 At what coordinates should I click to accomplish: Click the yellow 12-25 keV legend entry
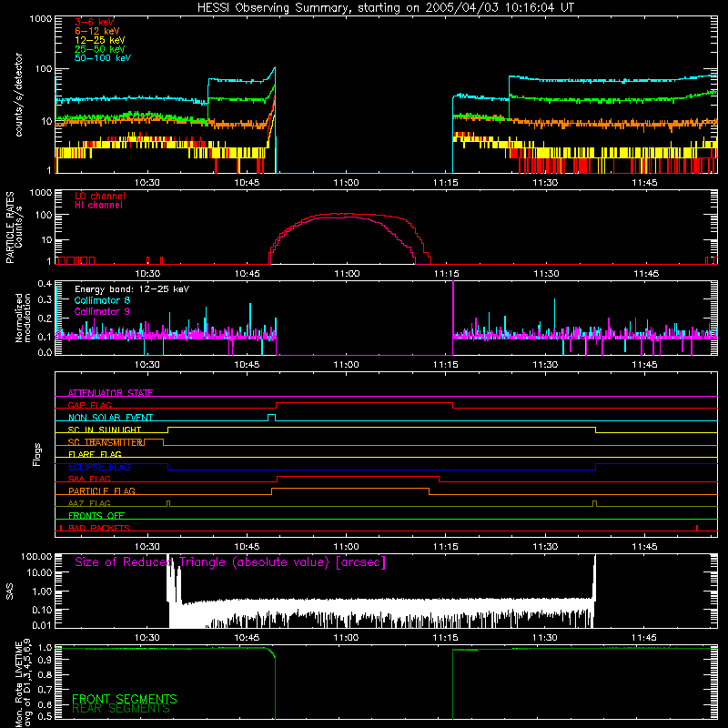point(100,40)
